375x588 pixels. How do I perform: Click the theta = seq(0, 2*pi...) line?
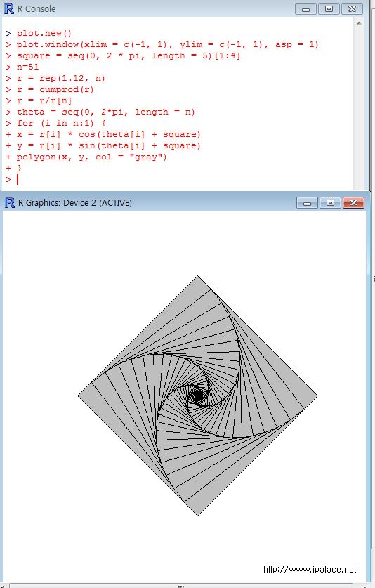(106, 112)
